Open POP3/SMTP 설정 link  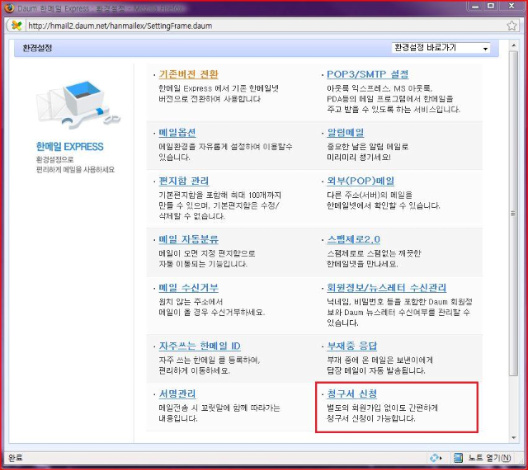point(367,74)
